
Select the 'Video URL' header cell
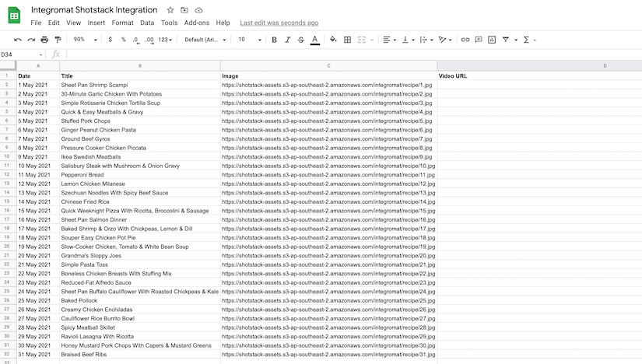click(539, 75)
